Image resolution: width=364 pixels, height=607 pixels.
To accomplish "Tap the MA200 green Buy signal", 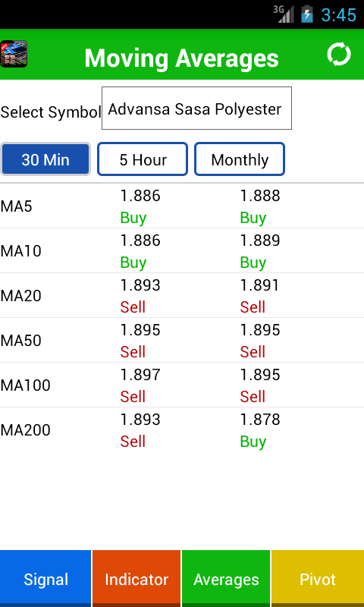I will pos(253,442).
